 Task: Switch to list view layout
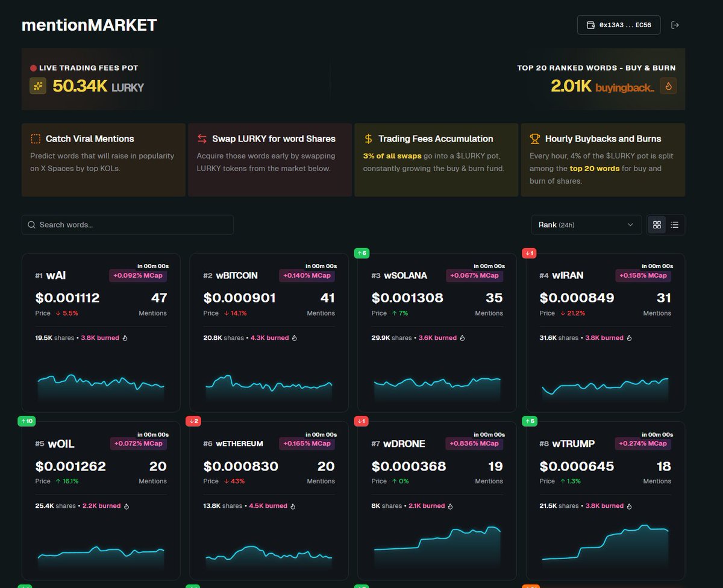point(675,225)
